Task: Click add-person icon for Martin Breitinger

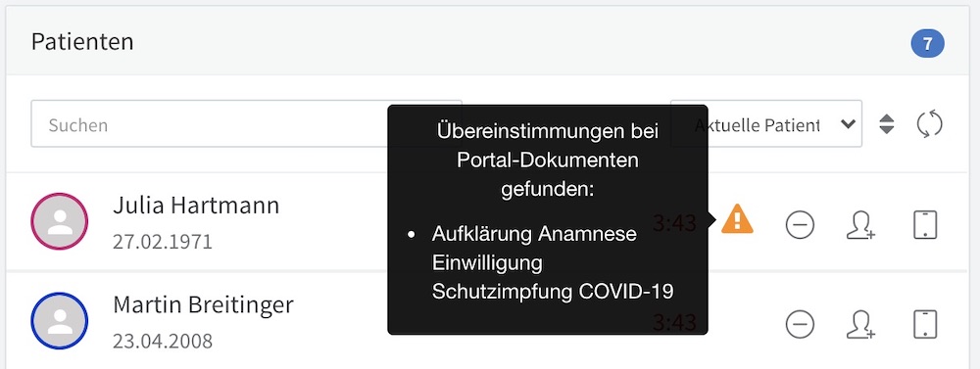Action: 860,325
